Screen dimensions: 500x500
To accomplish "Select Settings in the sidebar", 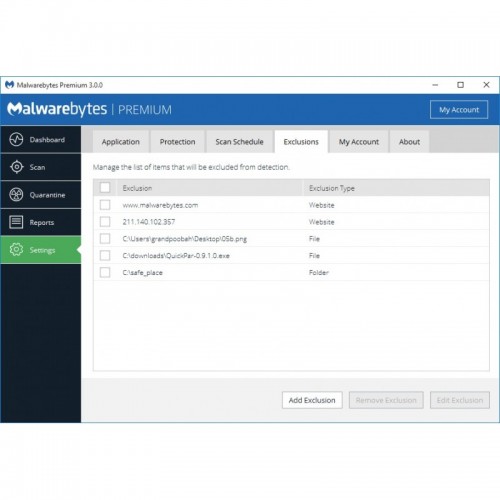I will 41,250.
